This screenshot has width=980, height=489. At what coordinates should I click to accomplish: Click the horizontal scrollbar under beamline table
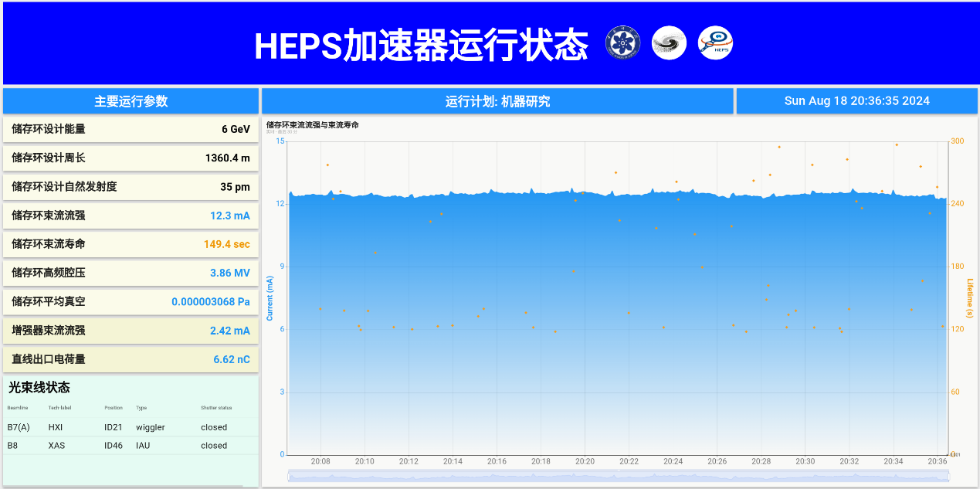[124, 486]
